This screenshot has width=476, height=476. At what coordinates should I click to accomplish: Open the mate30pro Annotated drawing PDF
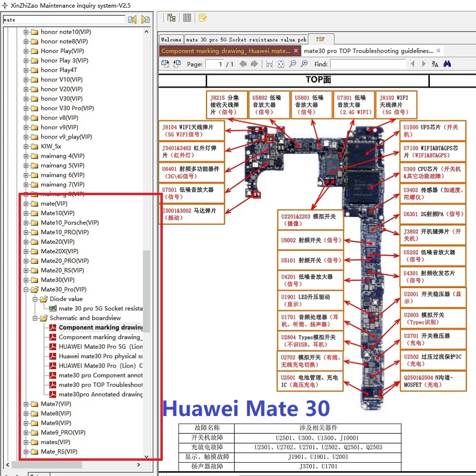pos(100,394)
